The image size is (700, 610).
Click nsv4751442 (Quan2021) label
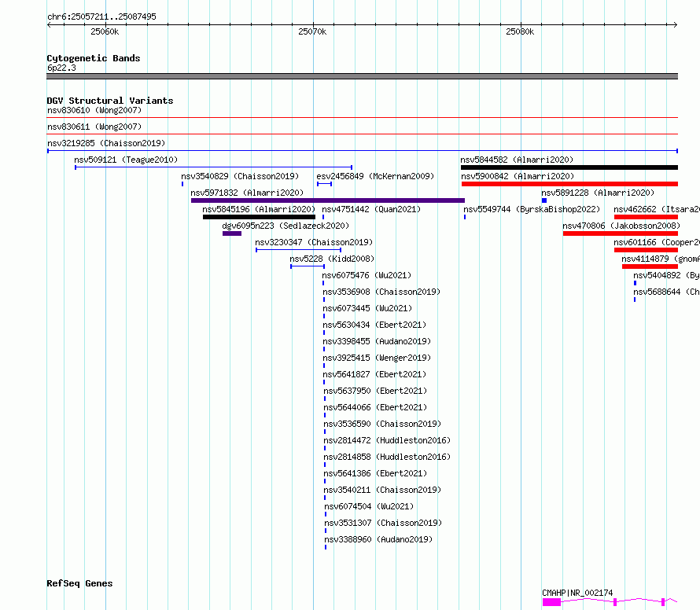371,209
